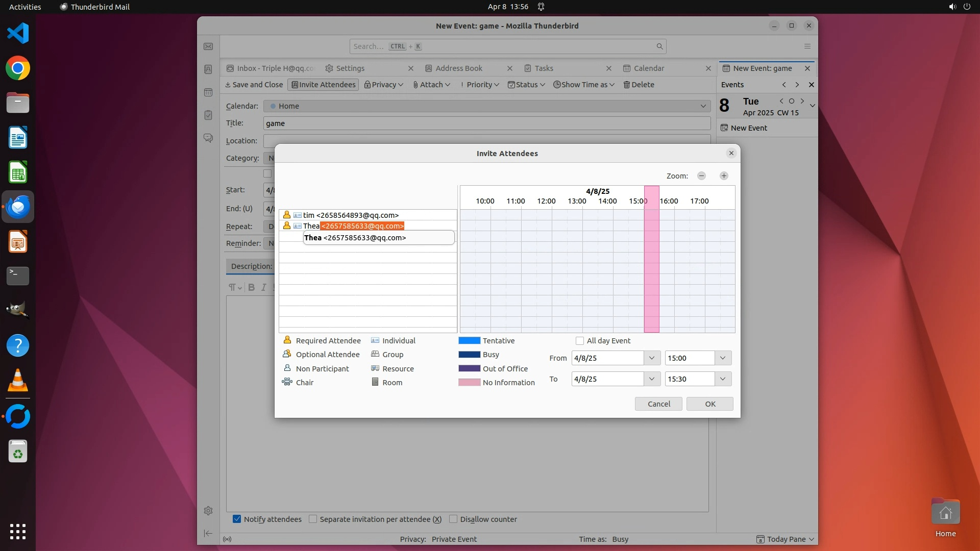Click tim's required attendee role icon

click(287, 215)
